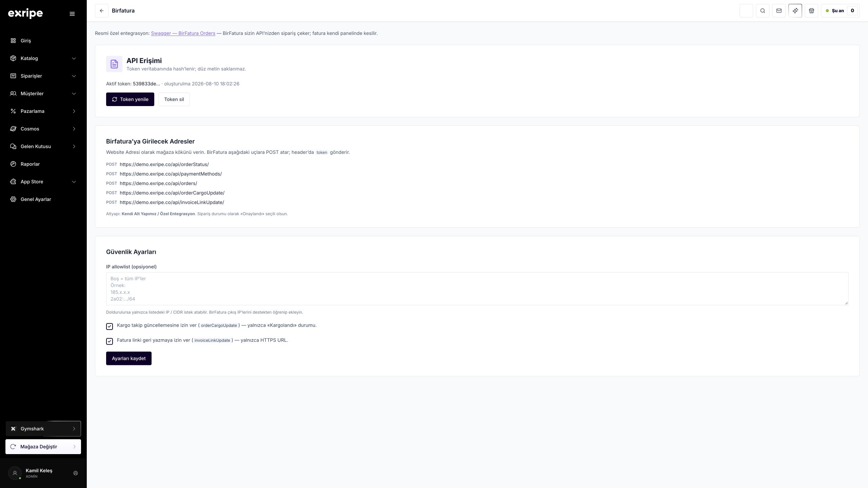The height and width of the screenshot is (488, 868).
Task: Click the exripe logo
Action: [25, 14]
